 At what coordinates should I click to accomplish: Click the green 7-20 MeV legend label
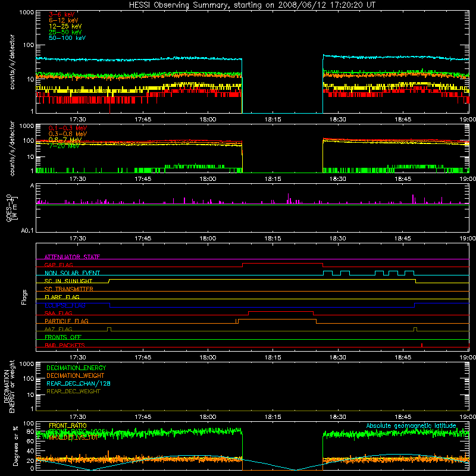pos(64,146)
